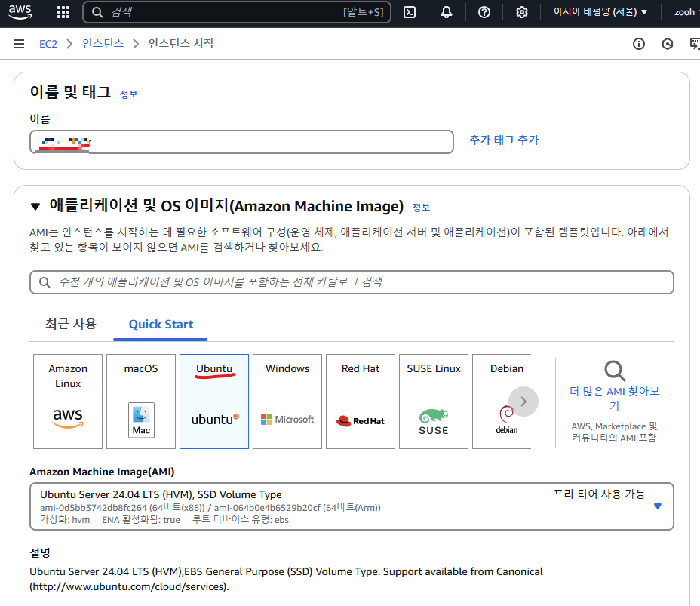Click the 인스턴스 시작 breadcrumb text
This screenshot has height=606, width=700.
181,44
